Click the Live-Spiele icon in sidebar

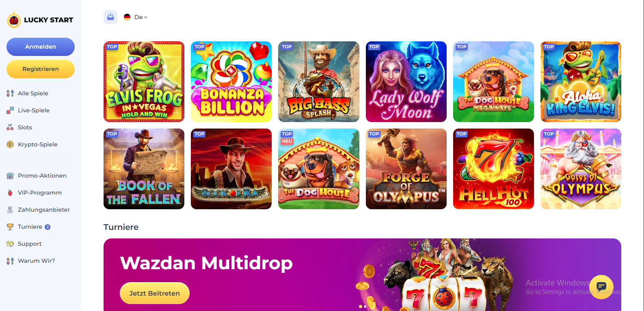pos(10,110)
